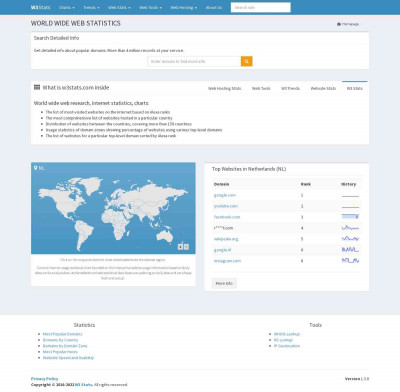Open the NS Lookup tool link
The width and height of the screenshot is (400, 392).
(283, 340)
